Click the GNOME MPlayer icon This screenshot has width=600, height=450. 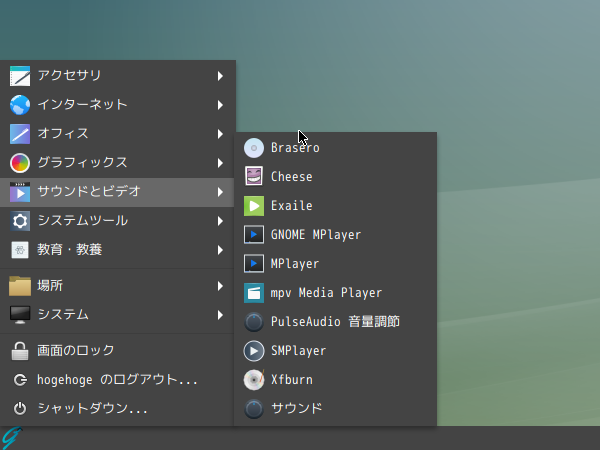254,235
